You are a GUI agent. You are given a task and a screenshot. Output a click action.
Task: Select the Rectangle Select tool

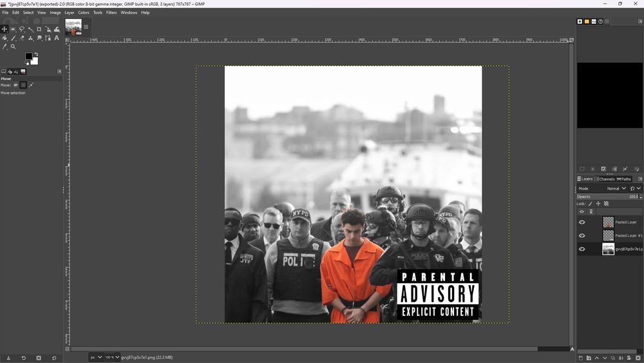pos(13,29)
